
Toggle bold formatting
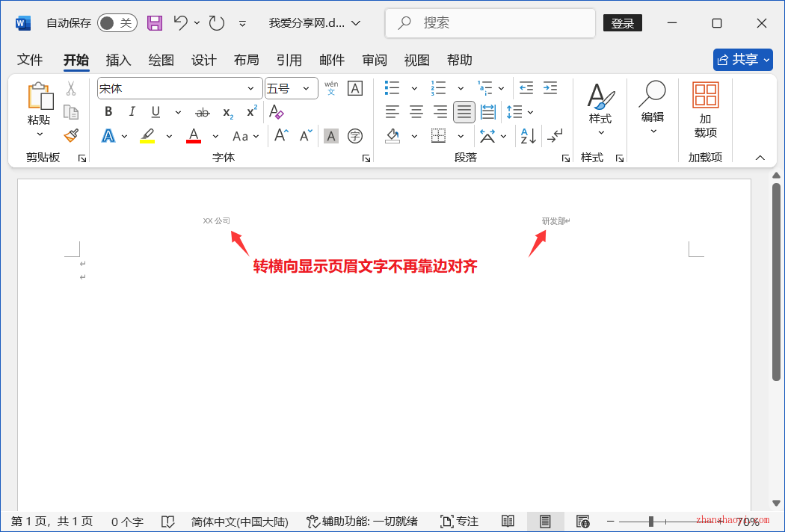[108, 111]
